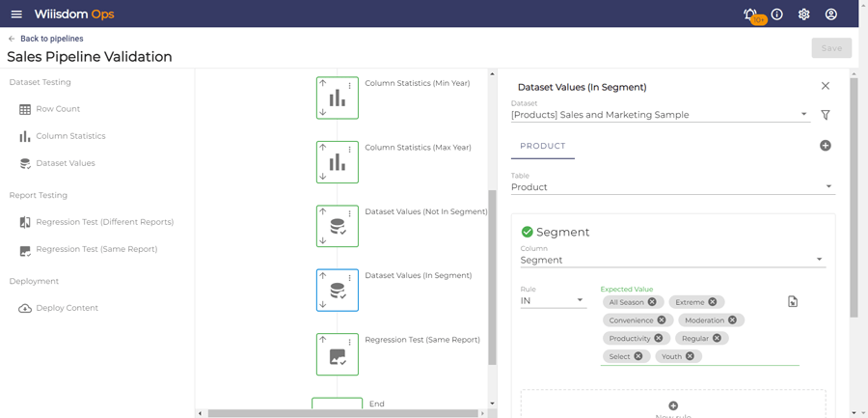Move Regression Test node up
The width and height of the screenshot is (868, 418).
click(x=323, y=339)
